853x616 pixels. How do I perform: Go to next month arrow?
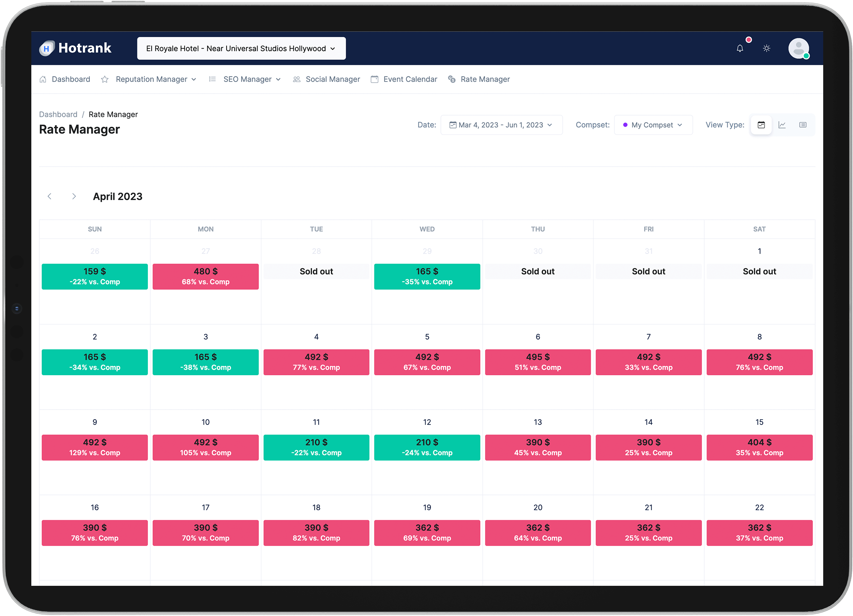click(x=74, y=196)
